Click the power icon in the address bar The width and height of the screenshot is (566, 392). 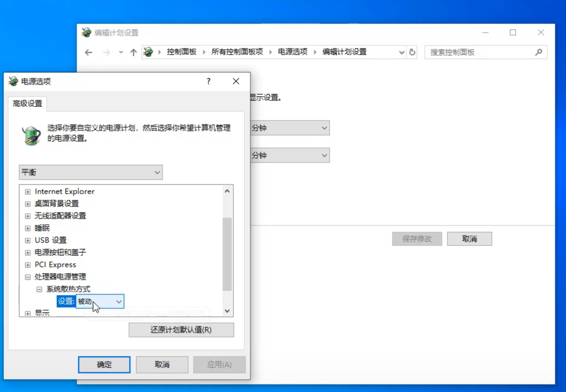pos(148,52)
